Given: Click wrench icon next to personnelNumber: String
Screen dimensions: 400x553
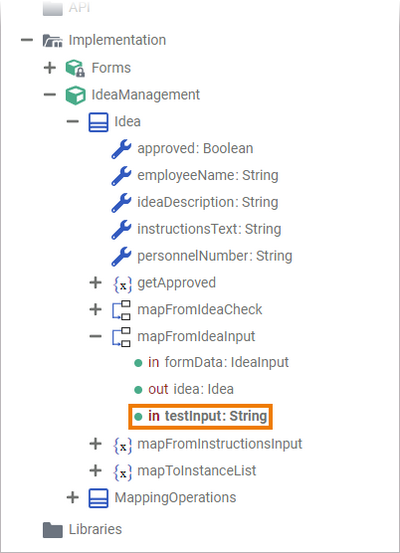Looking at the screenshot, I should tap(121, 256).
